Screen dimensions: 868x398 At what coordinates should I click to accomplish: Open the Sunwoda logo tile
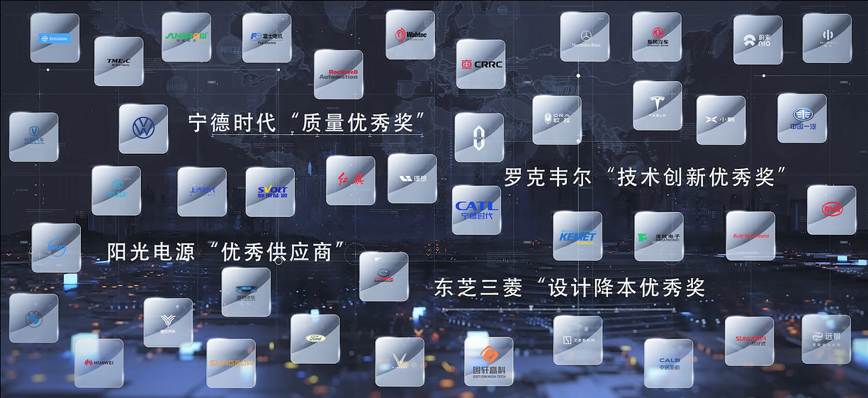click(x=749, y=341)
